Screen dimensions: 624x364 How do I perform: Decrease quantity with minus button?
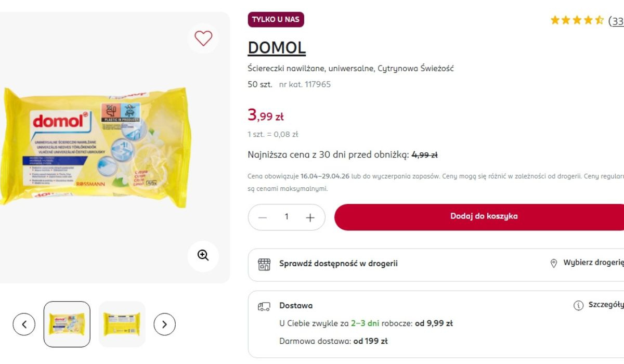pos(263,217)
